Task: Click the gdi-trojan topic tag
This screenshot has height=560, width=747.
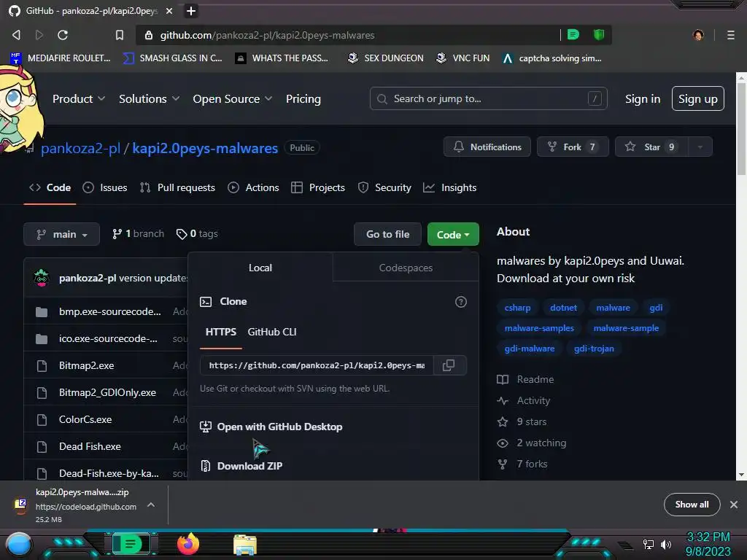Action: [x=594, y=349]
